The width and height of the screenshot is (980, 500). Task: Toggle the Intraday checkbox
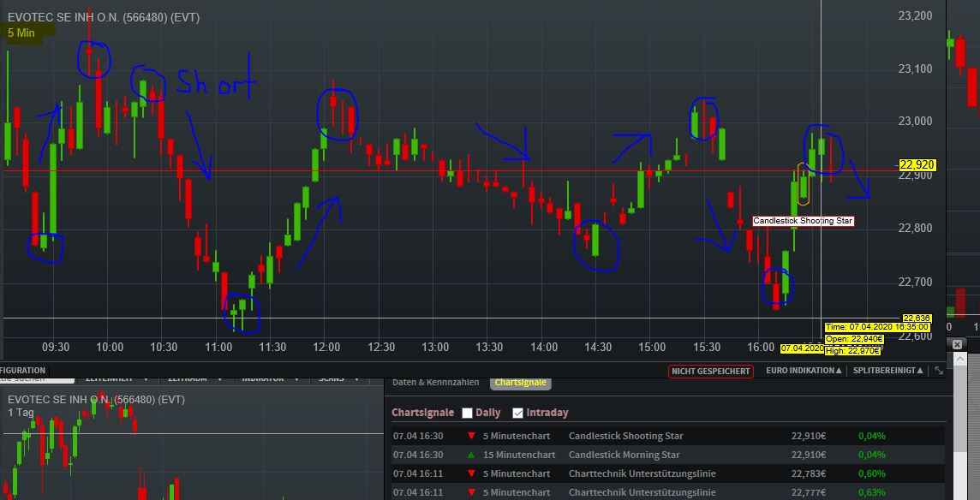(517, 413)
